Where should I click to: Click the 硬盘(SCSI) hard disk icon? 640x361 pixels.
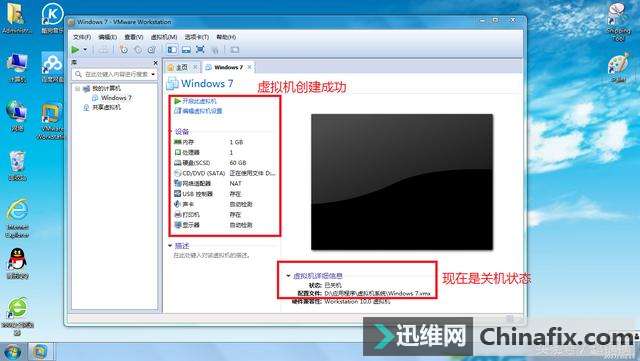coord(178,163)
